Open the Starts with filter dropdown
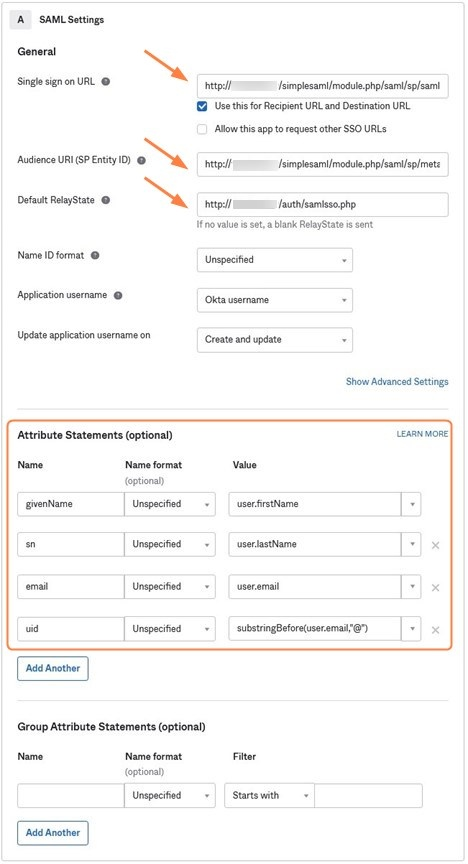Screen dimensions: 468x864 269,796
